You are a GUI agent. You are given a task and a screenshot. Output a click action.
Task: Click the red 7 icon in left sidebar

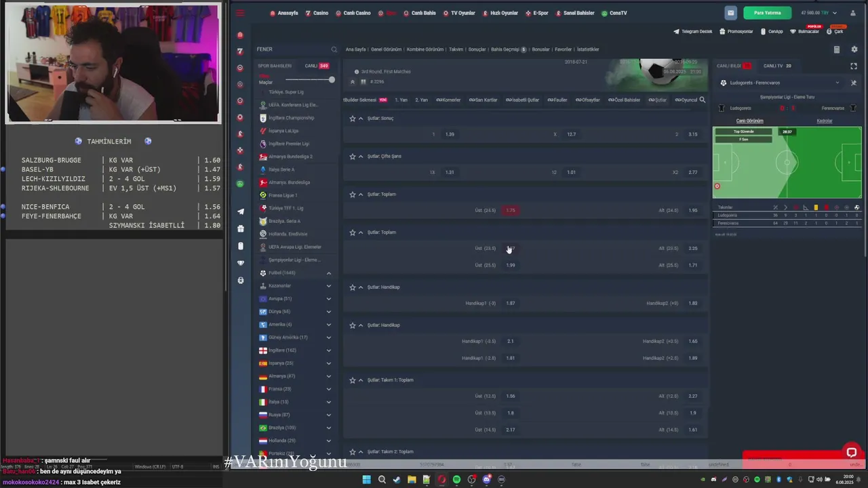pyautogui.click(x=240, y=51)
